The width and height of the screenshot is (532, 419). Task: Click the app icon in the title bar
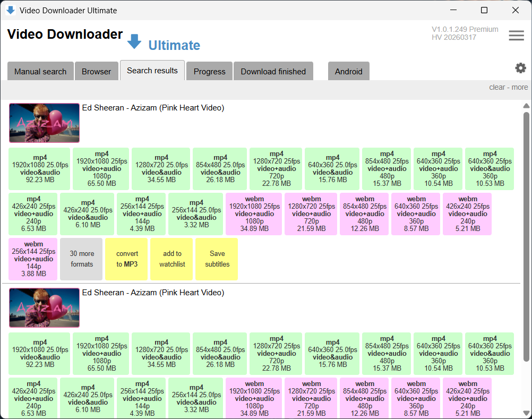[11, 10]
